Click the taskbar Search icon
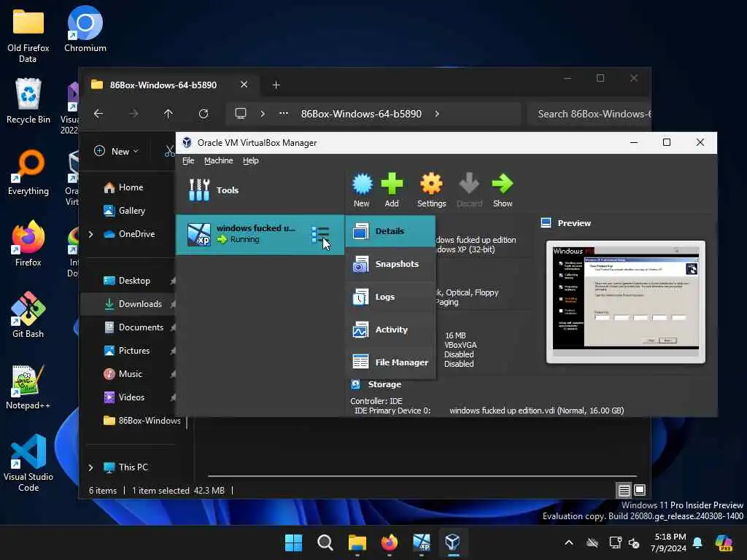Screen dimensions: 747x560 pyautogui.click(x=325, y=542)
